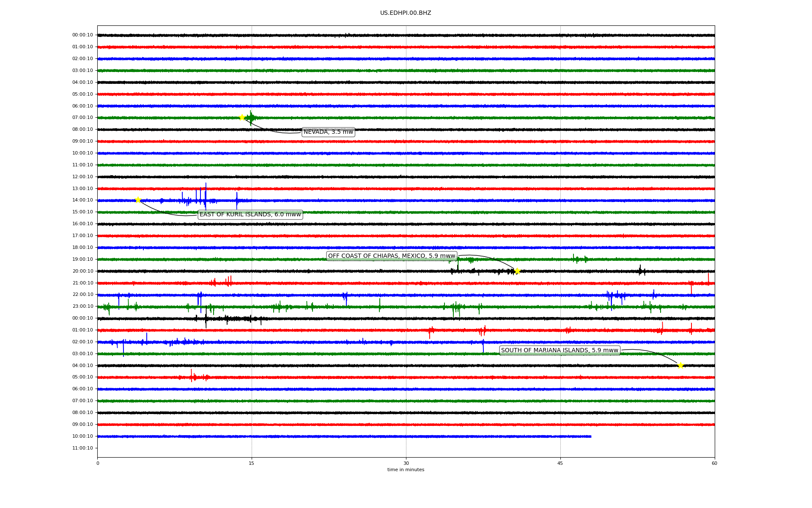Click the 18:00:10 time label
The image size is (812, 508).
click(82, 247)
